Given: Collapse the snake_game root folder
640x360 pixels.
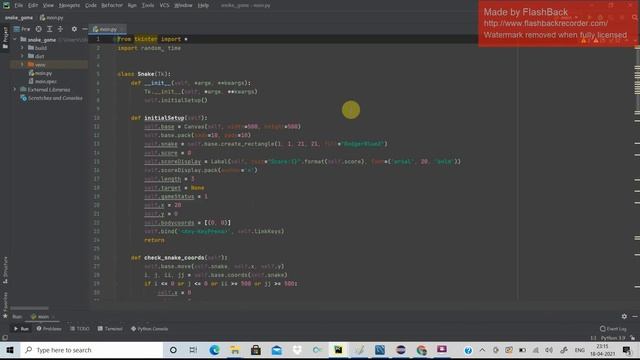Looking at the screenshot, I should coord(15,40).
